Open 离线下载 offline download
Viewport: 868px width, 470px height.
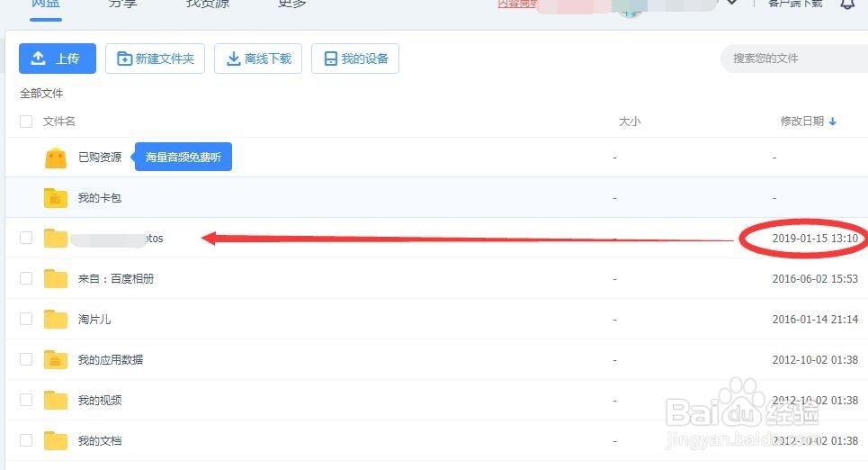point(258,59)
